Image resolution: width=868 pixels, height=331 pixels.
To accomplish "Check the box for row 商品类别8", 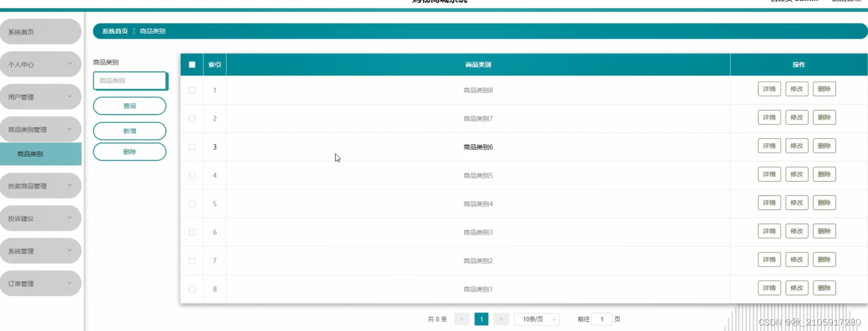I will [x=192, y=90].
